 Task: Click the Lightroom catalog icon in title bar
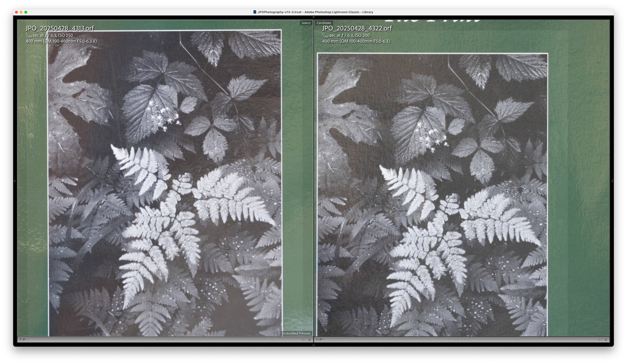coord(255,12)
